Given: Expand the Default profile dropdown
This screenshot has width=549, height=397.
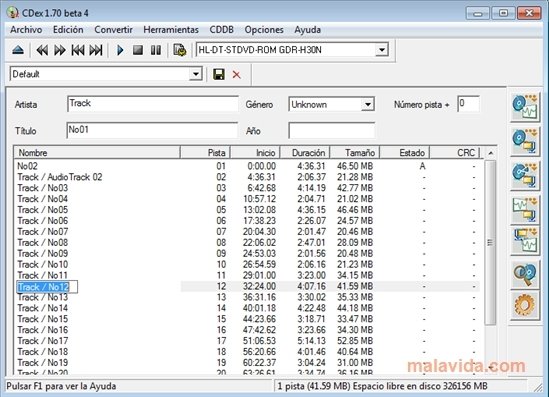Looking at the screenshot, I should click(x=195, y=74).
